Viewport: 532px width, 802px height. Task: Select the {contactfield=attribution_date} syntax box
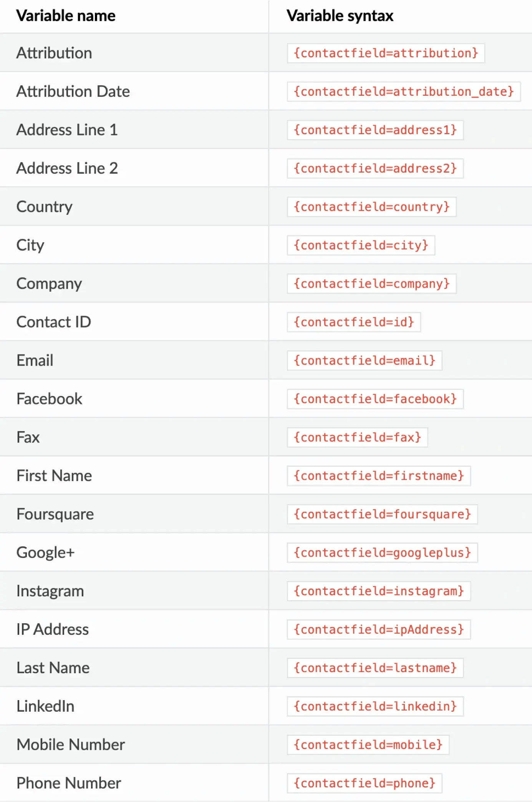403,92
